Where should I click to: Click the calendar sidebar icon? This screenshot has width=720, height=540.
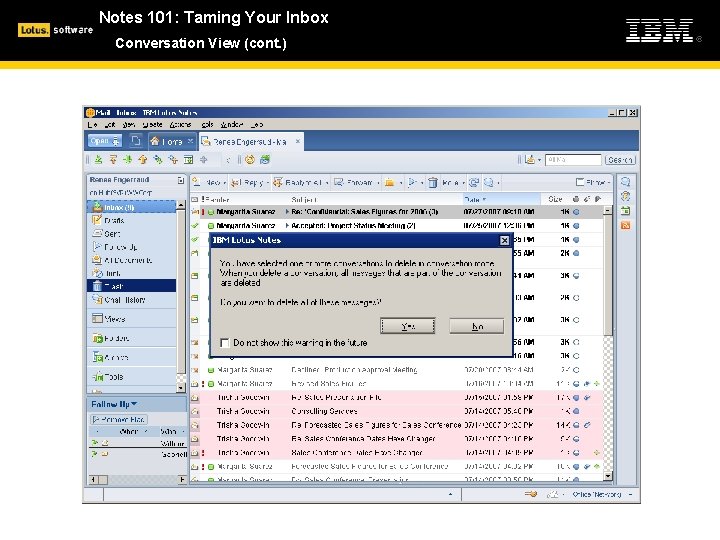pos(625,211)
